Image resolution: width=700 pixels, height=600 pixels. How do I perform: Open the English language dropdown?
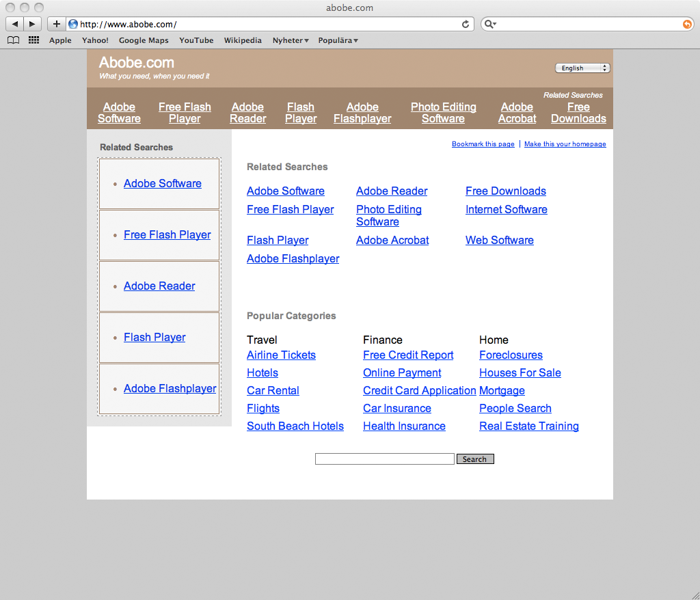click(582, 68)
